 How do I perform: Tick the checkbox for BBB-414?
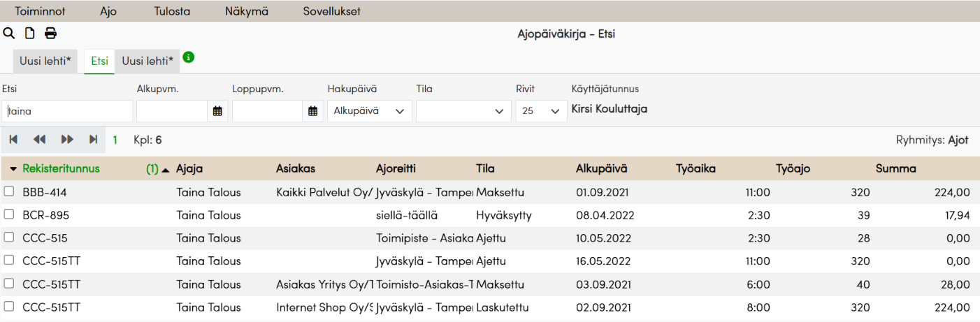coord(9,191)
